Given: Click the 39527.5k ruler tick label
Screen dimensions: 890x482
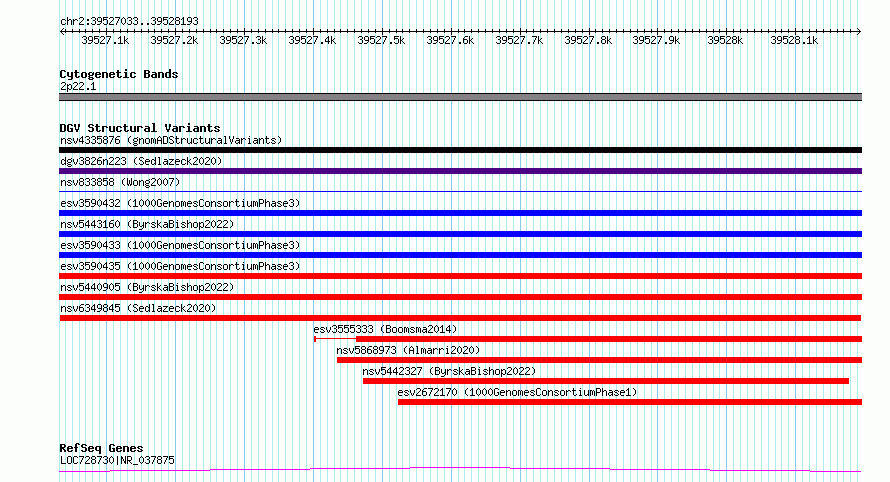Looking at the screenshot, I should point(381,40).
